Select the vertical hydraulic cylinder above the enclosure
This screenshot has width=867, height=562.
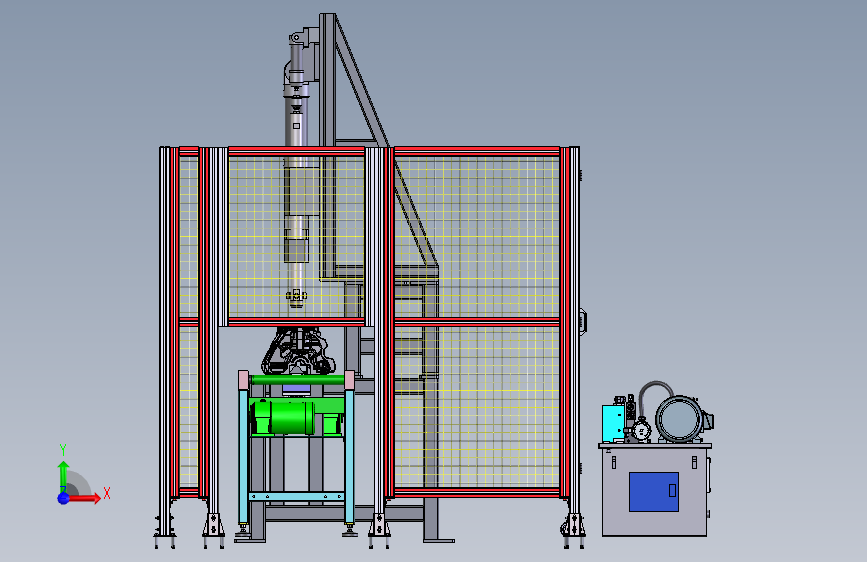tap(297, 166)
